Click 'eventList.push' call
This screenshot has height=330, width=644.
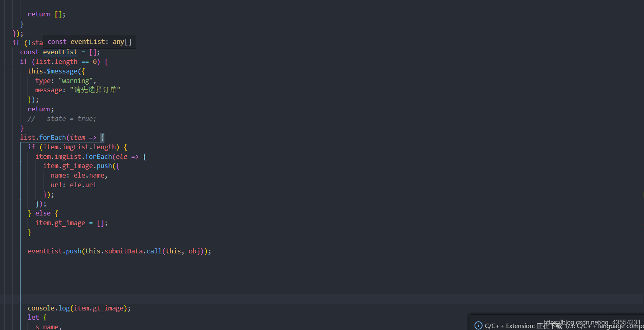(x=55, y=251)
